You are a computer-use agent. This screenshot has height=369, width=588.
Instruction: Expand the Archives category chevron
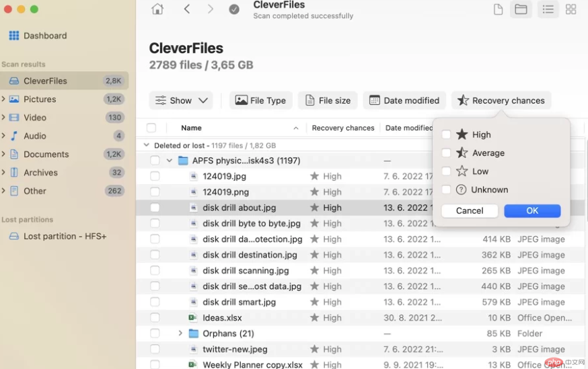point(3,172)
